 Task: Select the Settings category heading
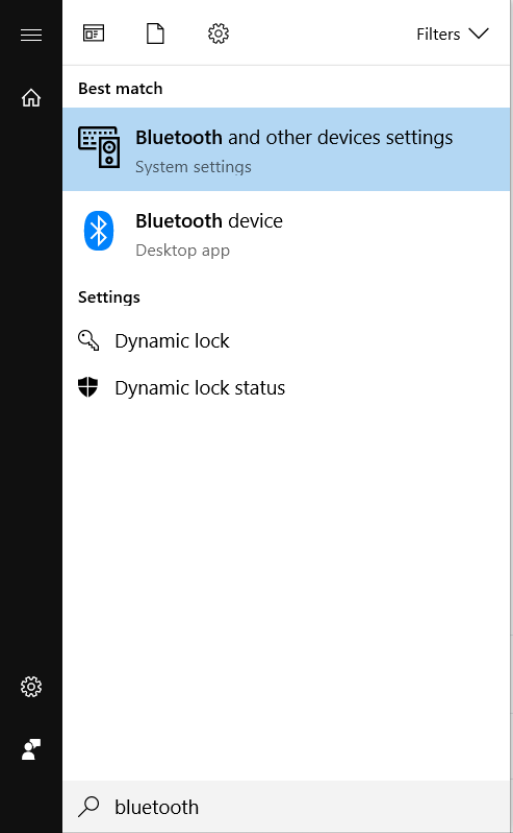[109, 297]
